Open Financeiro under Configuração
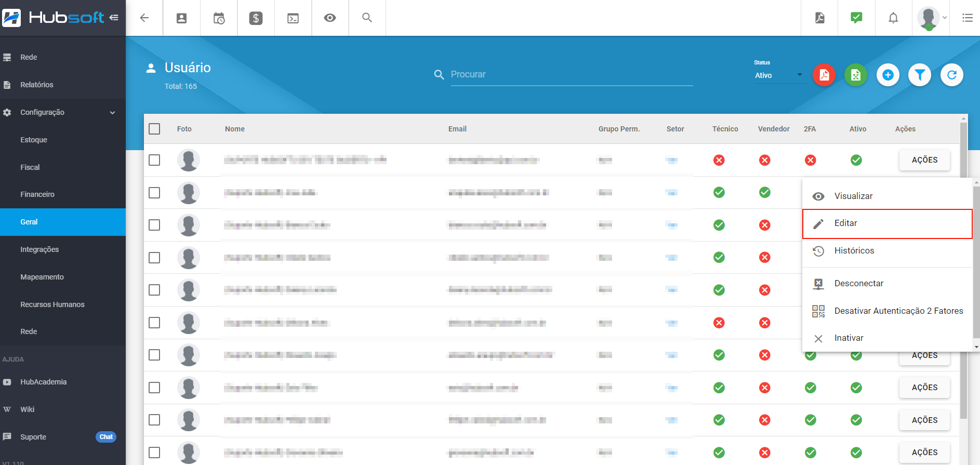Viewport: 980px width, 465px height. [63, 194]
